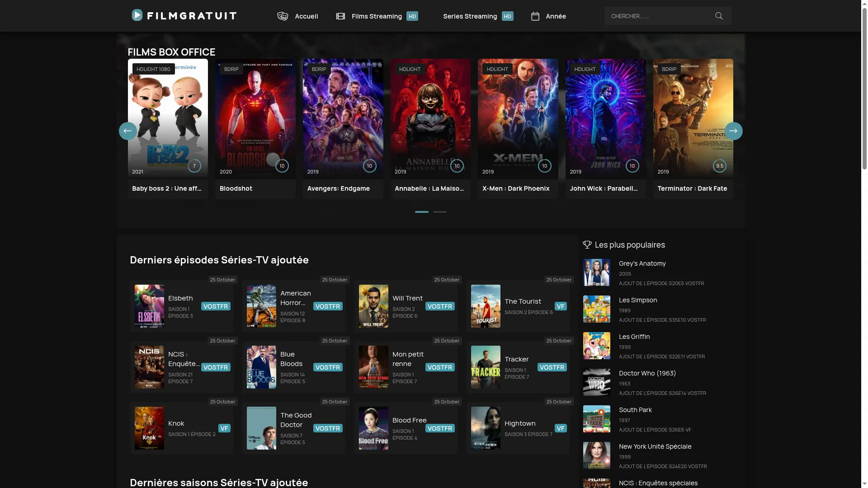Select the second carousel page indicator
Image resolution: width=868 pixels, height=488 pixels.
pyautogui.click(x=440, y=212)
